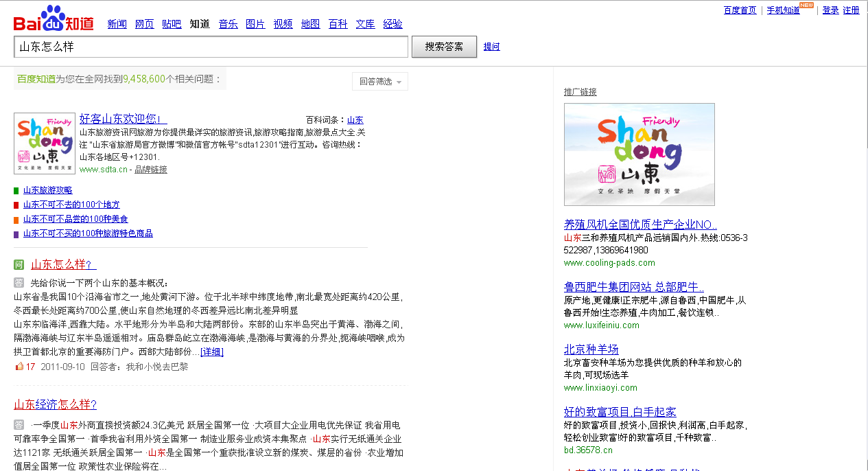Click the 品牌链接 link
Viewport: 868px width, 471px height.
point(151,170)
